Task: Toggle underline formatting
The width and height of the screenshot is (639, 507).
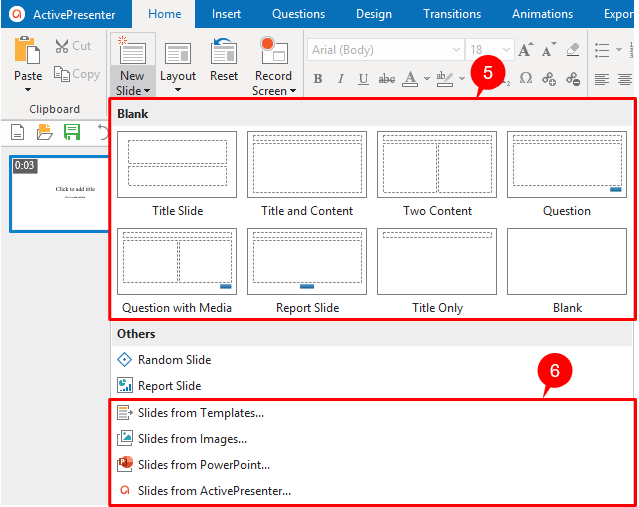Action: coord(363,79)
